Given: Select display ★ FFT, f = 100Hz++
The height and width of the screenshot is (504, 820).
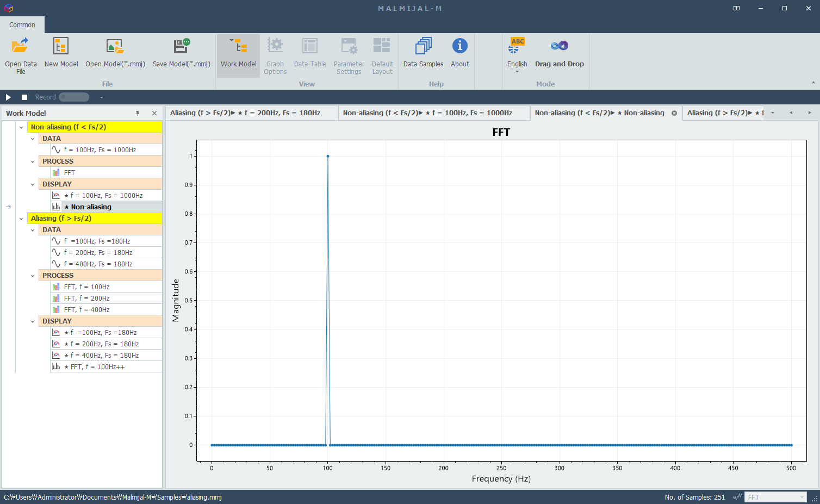Looking at the screenshot, I should click(106, 366).
